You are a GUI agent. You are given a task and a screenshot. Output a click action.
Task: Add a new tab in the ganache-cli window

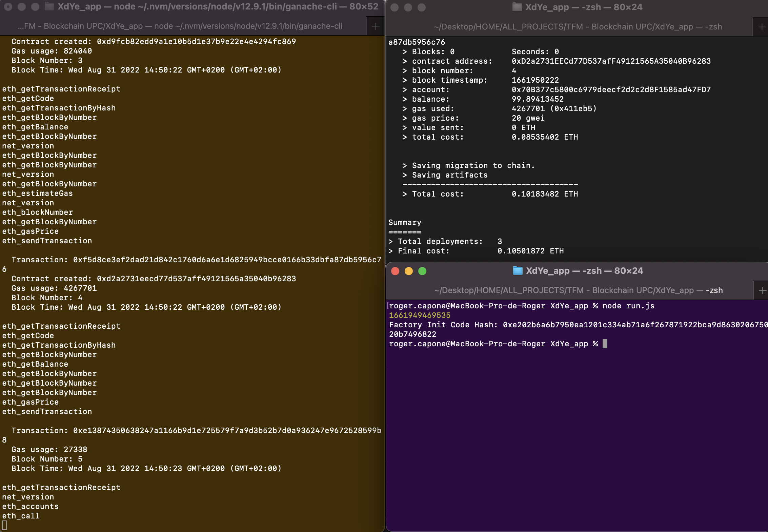pos(375,26)
